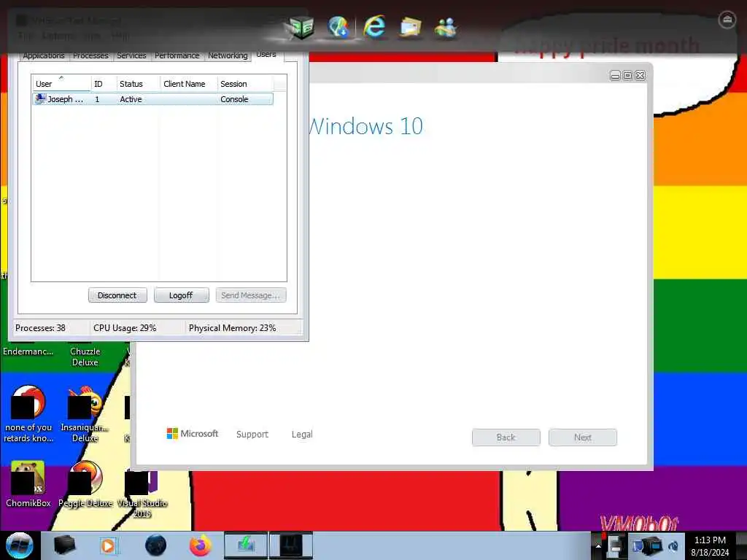Click the Microsoft logo in the setup window
Screen dimensions: 747x560
[193, 434]
